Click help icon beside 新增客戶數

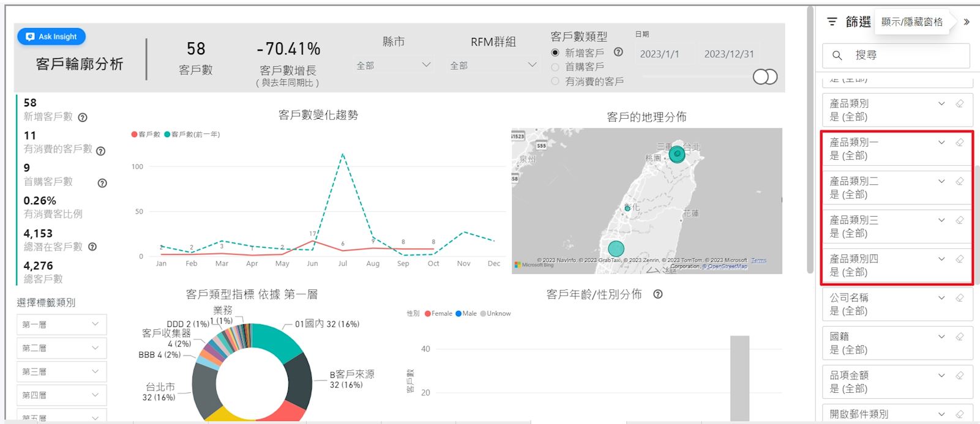(x=83, y=117)
